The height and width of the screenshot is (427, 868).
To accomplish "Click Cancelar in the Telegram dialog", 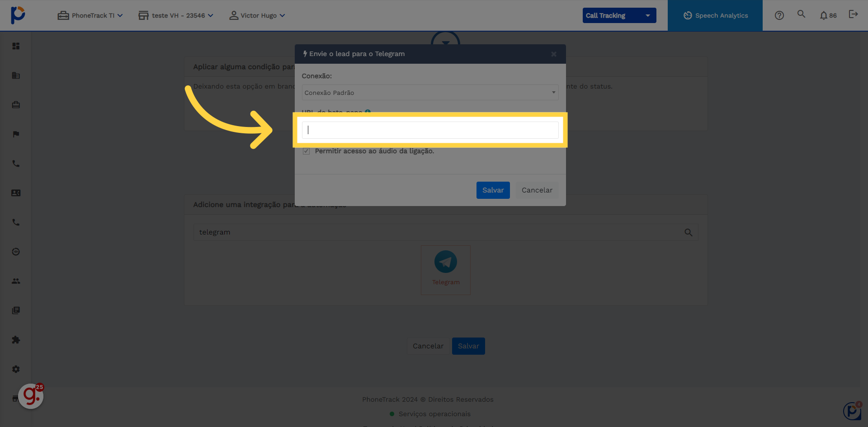I will (x=537, y=190).
